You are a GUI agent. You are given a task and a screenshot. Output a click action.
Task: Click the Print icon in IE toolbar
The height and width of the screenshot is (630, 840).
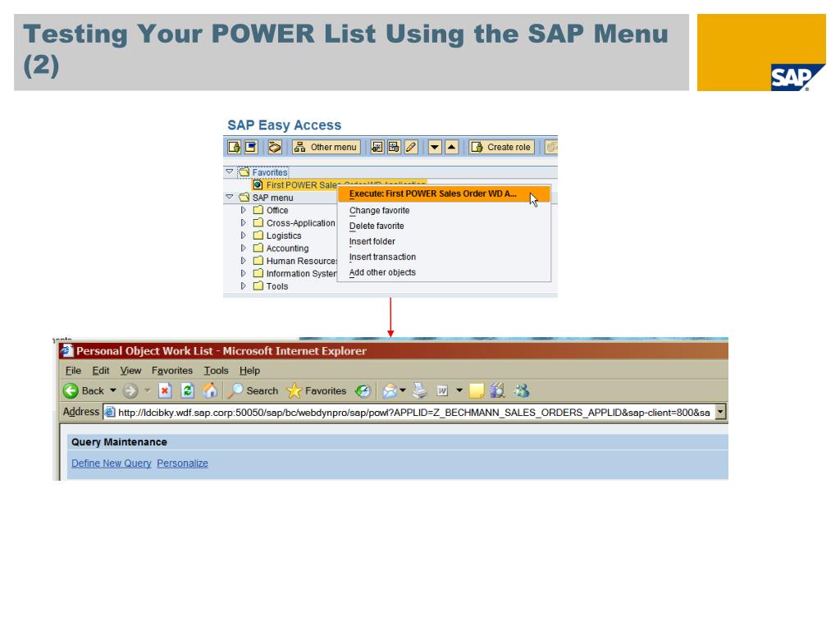pyautogui.click(x=420, y=391)
